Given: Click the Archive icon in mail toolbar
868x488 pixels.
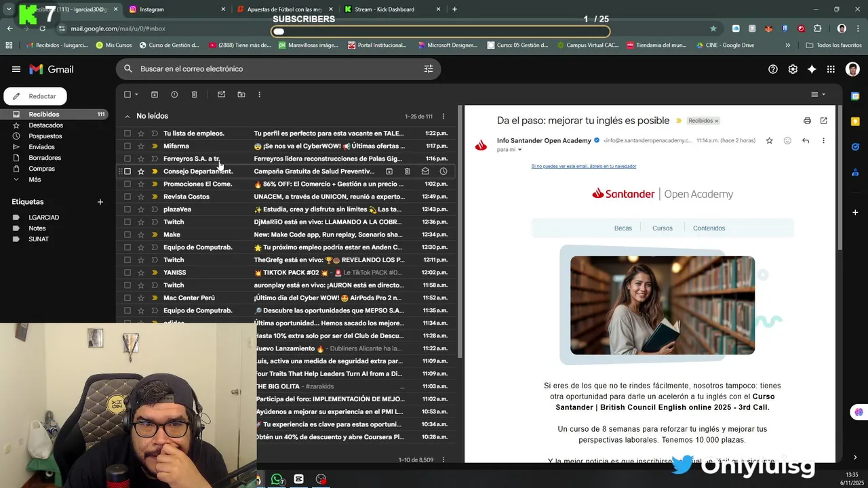Looking at the screenshot, I should [155, 94].
